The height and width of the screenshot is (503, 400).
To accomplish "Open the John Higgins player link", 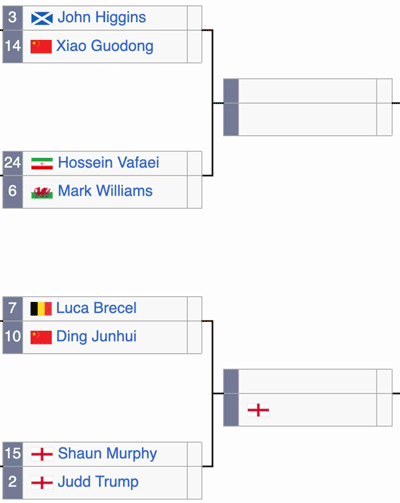I will coord(102,17).
